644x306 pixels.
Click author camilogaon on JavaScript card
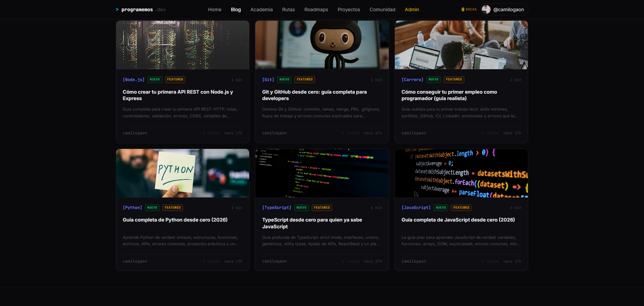414,261
